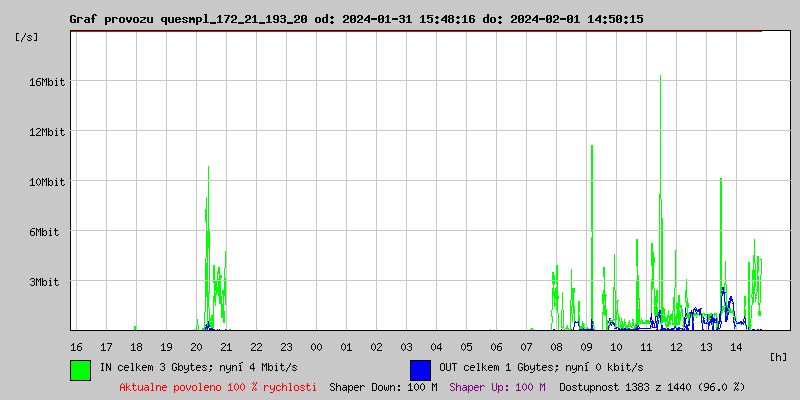Click the red 'Aktualne povoleno 100 % rychlosti' text
This screenshot has height=400, width=800.
(x=218, y=386)
